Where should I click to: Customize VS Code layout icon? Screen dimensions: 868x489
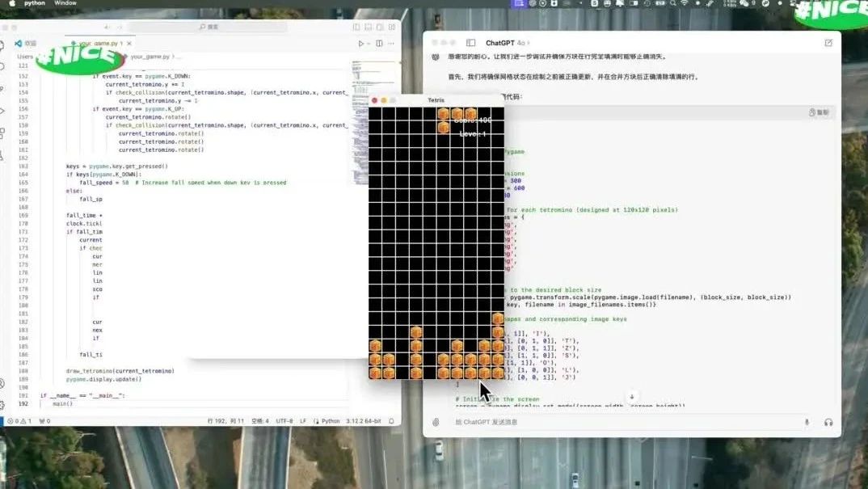[392, 27]
